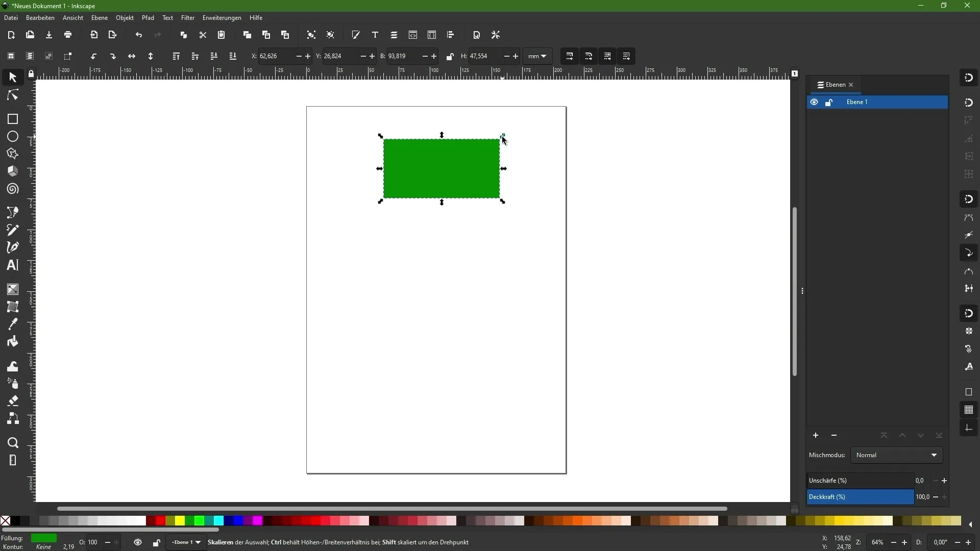Select the Spiral tool
The width and height of the screenshot is (980, 551).
tap(13, 189)
